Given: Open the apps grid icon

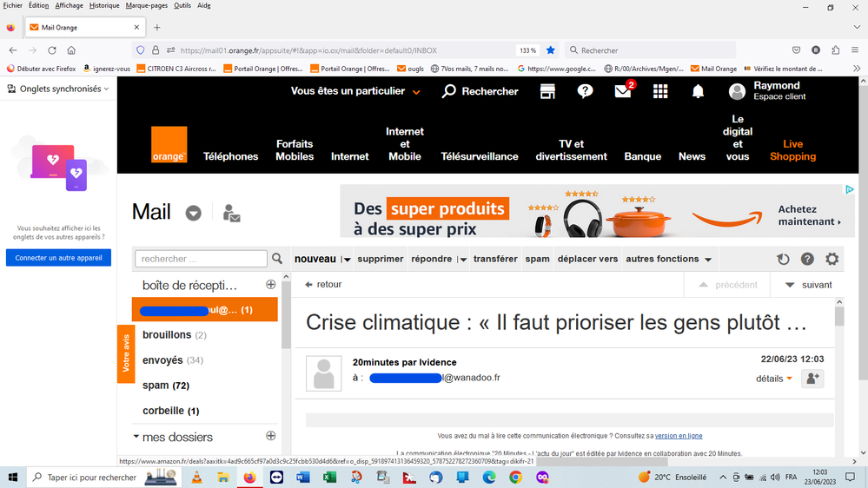Looking at the screenshot, I should pyautogui.click(x=659, y=91).
